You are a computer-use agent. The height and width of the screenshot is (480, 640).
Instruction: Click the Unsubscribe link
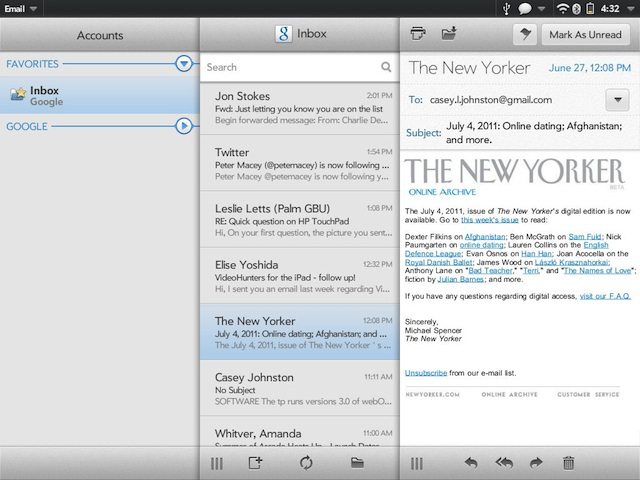pos(426,373)
